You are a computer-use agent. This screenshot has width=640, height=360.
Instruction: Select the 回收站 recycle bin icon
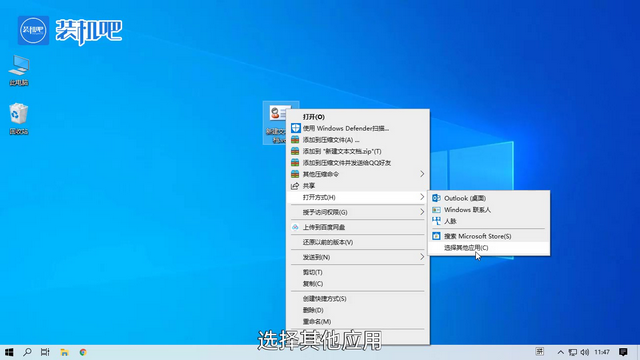[x=19, y=119]
